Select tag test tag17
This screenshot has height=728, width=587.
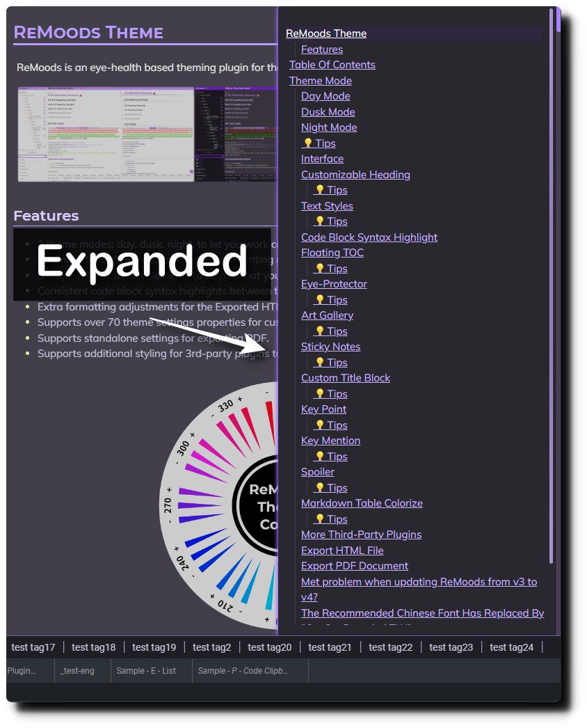33,647
